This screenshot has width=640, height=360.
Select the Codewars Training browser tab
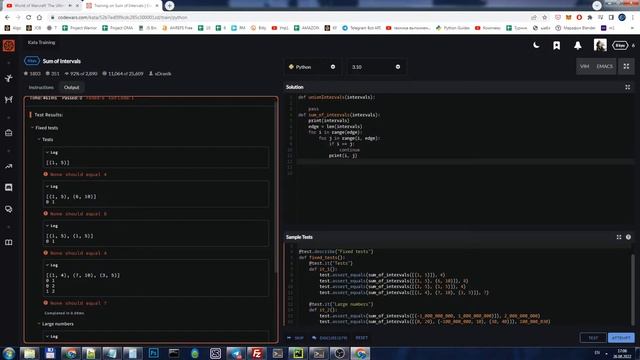click(x=122, y=6)
